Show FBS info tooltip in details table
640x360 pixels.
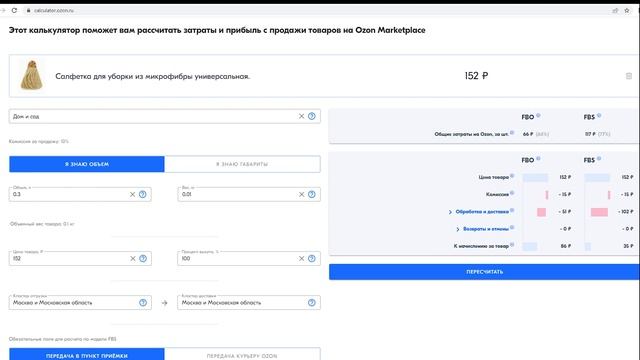599,158
